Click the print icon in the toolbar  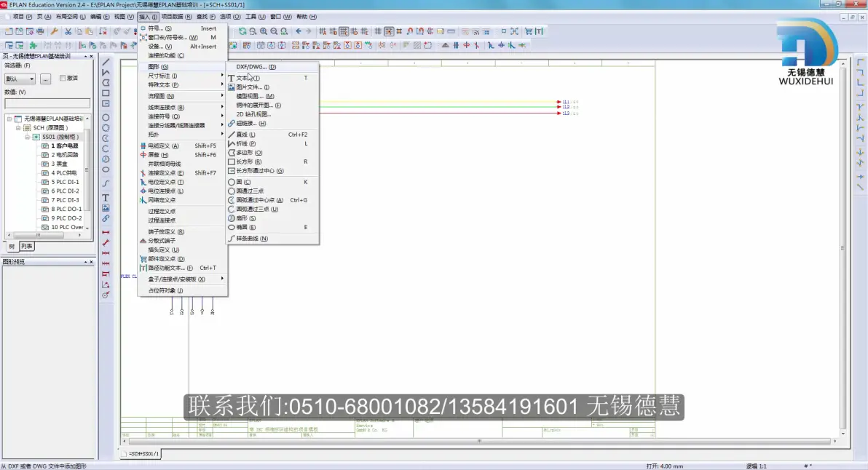(40, 31)
